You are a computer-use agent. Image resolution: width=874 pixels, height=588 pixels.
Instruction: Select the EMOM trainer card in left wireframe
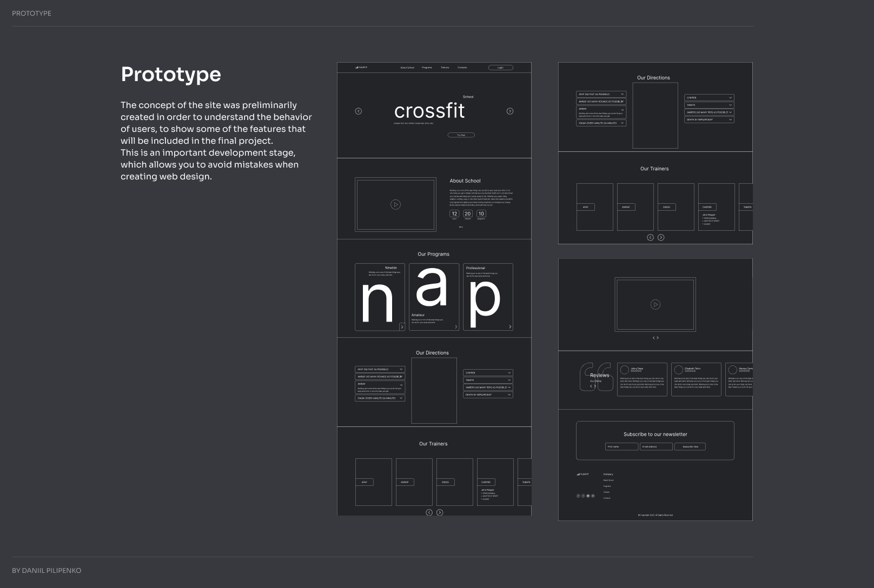[455, 482]
